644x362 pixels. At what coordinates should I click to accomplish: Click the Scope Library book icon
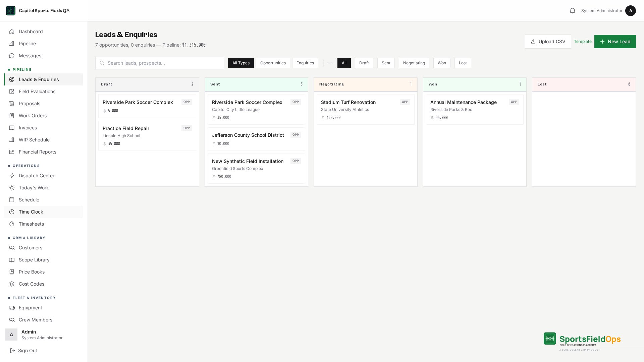click(x=12, y=260)
